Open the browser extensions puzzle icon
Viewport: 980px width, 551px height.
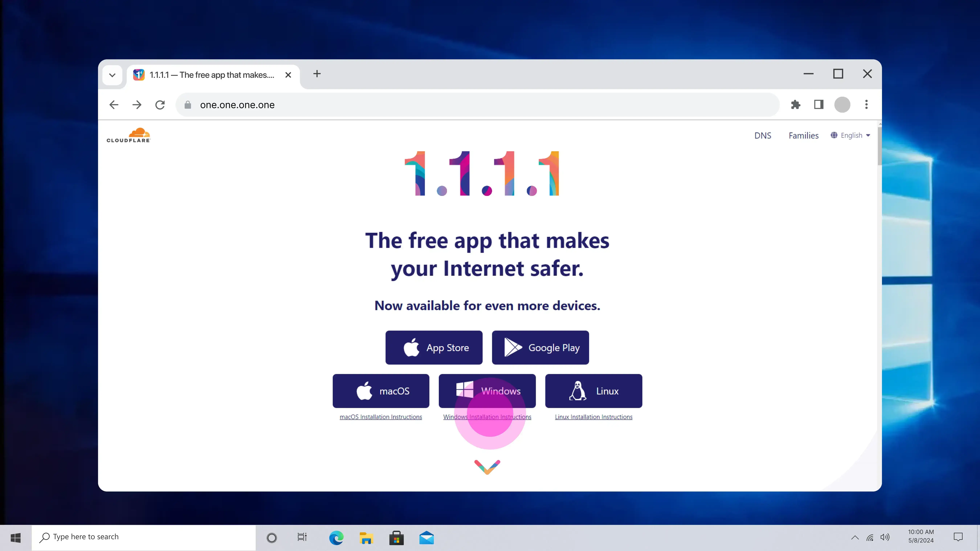[x=795, y=105]
